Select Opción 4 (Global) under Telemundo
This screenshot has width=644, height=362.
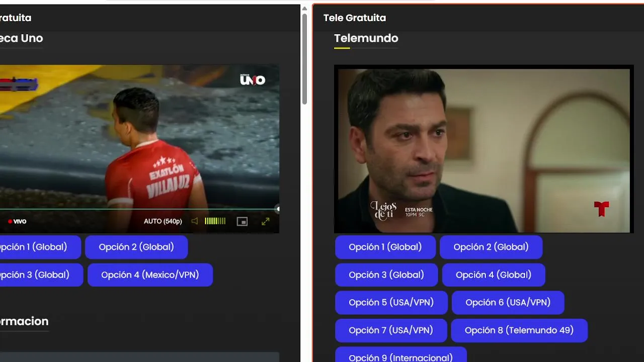point(494,275)
